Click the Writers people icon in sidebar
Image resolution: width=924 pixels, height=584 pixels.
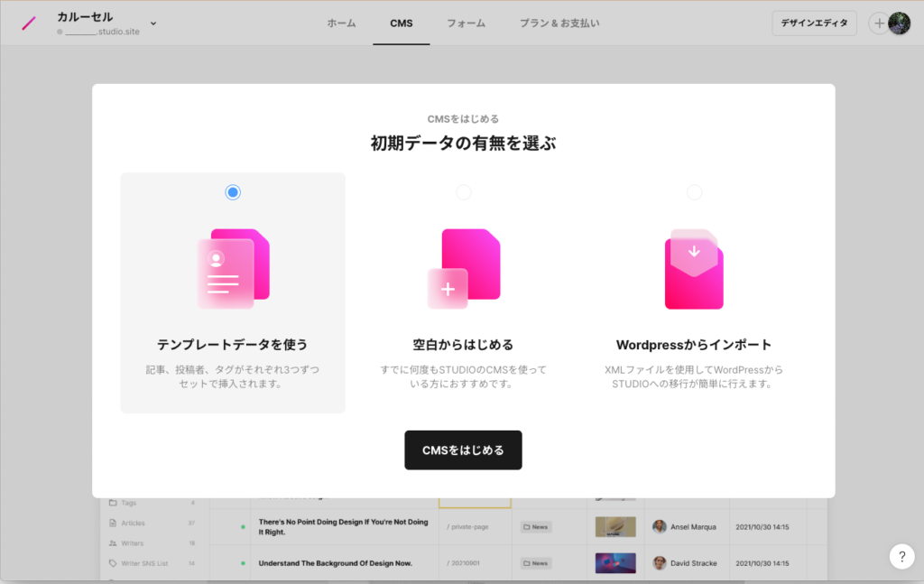click(113, 543)
